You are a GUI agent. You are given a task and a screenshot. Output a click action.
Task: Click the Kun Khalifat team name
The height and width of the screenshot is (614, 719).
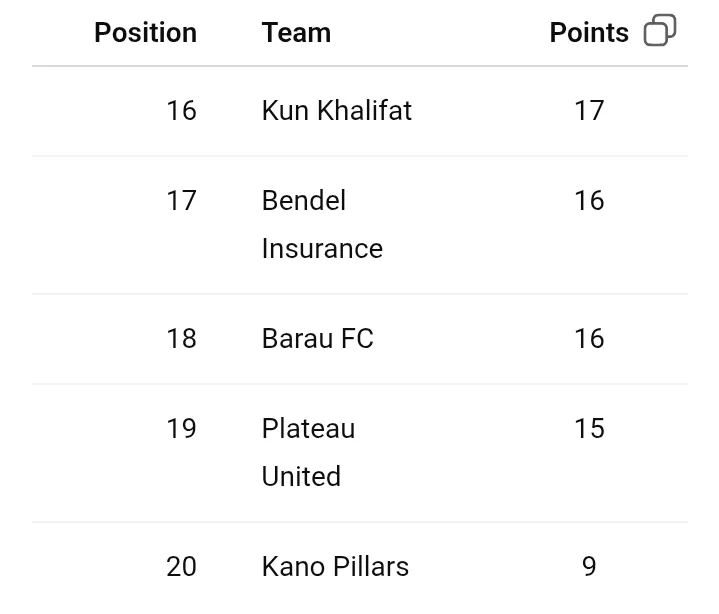click(336, 110)
